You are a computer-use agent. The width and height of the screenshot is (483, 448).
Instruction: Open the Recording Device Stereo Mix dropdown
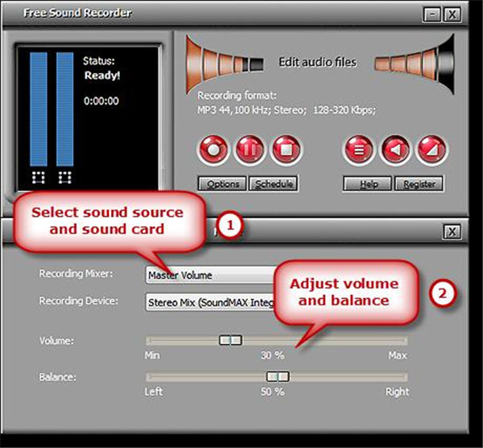click(210, 302)
